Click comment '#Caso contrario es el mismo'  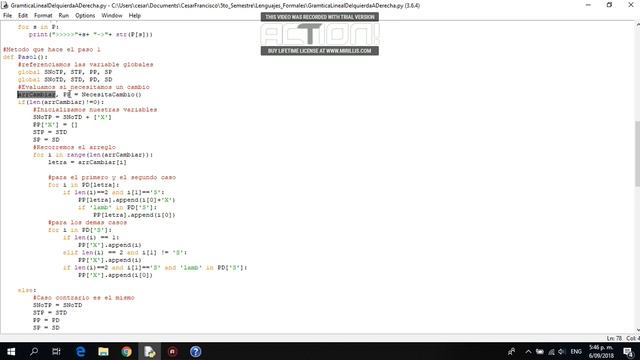tap(83, 298)
